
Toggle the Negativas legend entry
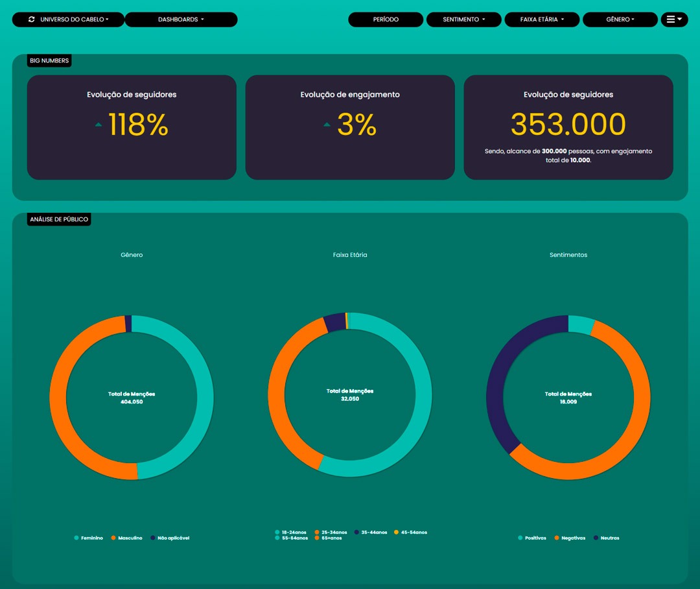[x=570, y=538]
